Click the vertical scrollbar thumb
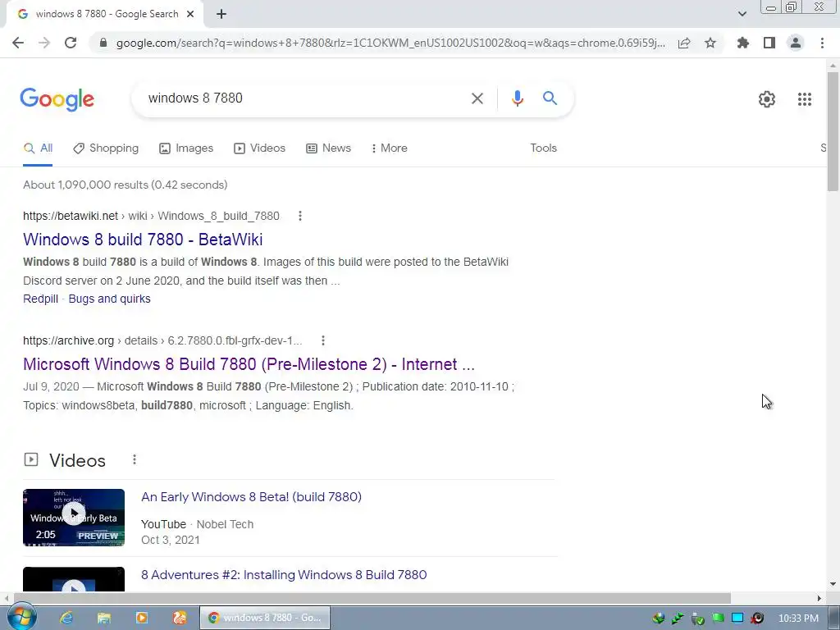Screen dimensions: 840x630 (833, 131)
